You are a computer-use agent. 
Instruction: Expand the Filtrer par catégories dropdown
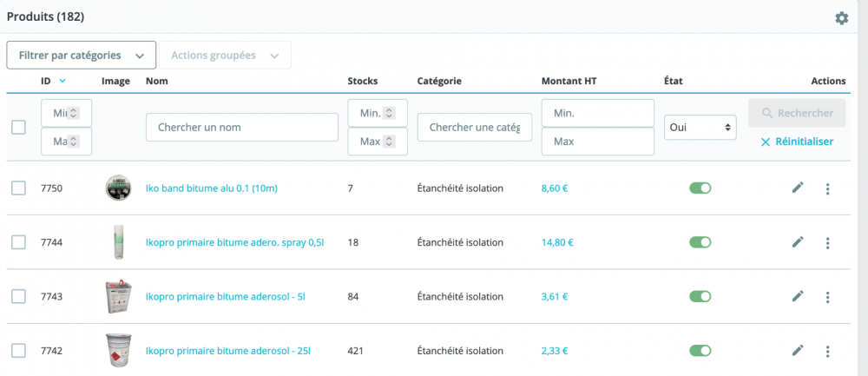(x=81, y=55)
